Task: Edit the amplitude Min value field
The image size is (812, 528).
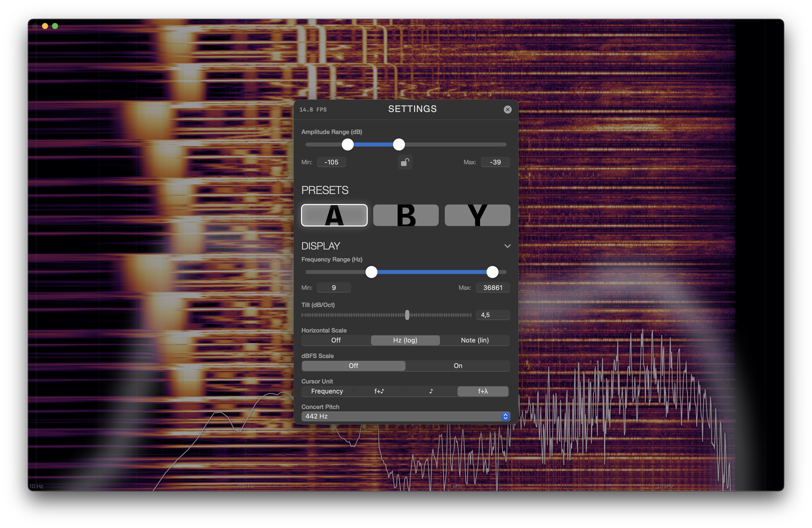Action: click(x=331, y=162)
